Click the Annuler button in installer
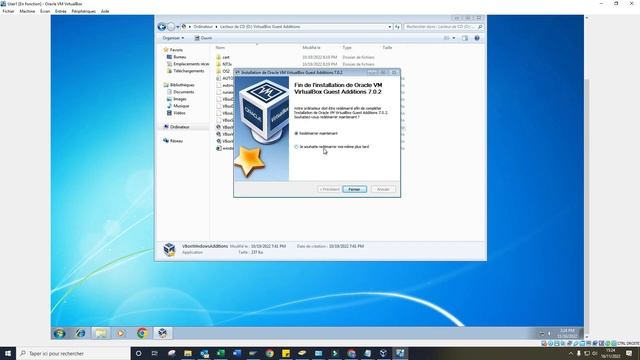640x360 pixels. tap(383, 189)
